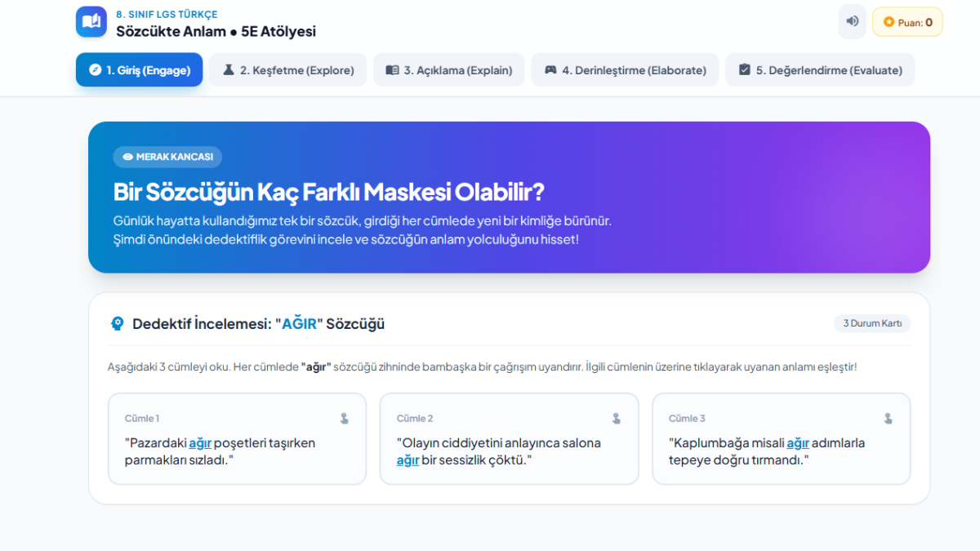Click the 3 Durum Kartı label
The image size is (980, 551).
[x=872, y=323]
